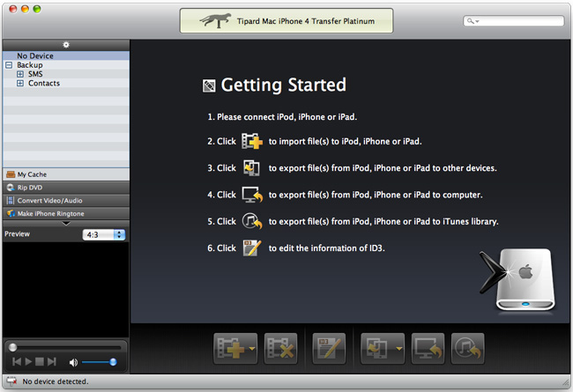Skip to next track in preview
573x392 pixels.
pos(51,362)
